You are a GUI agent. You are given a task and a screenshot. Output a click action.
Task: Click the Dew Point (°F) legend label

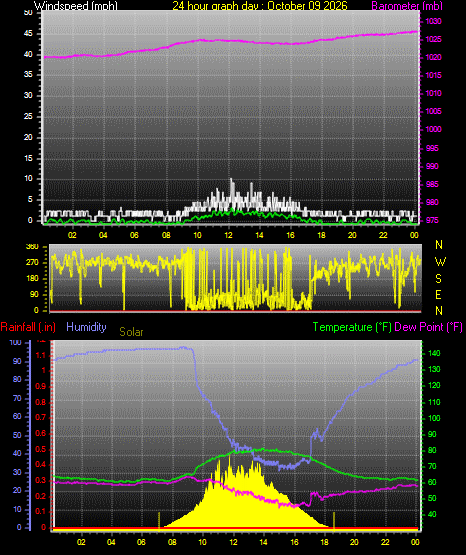click(428, 327)
